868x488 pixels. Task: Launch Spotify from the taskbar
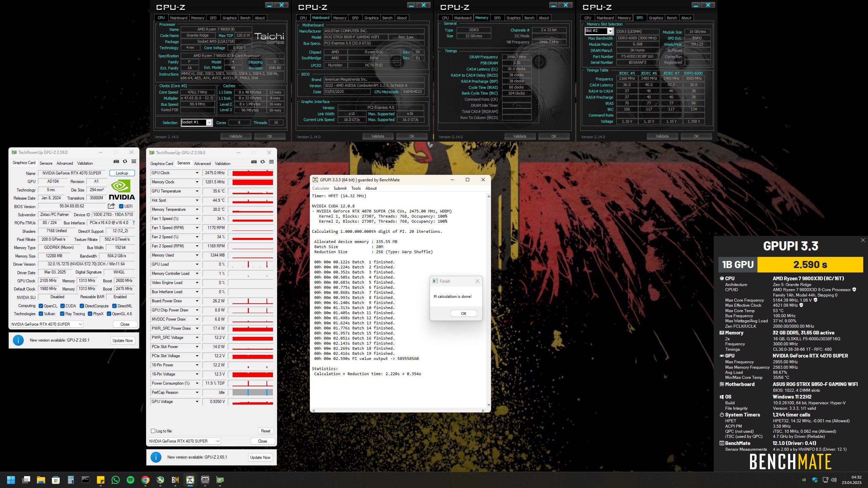[131, 480]
